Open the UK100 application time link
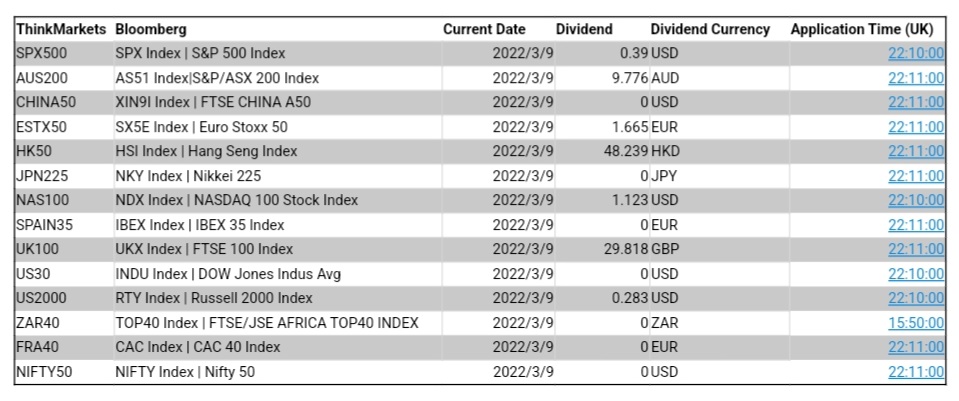959x401 pixels. 915,249
